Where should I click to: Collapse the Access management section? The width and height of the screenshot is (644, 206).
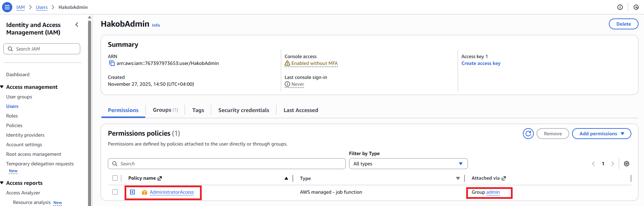[x=2, y=87]
